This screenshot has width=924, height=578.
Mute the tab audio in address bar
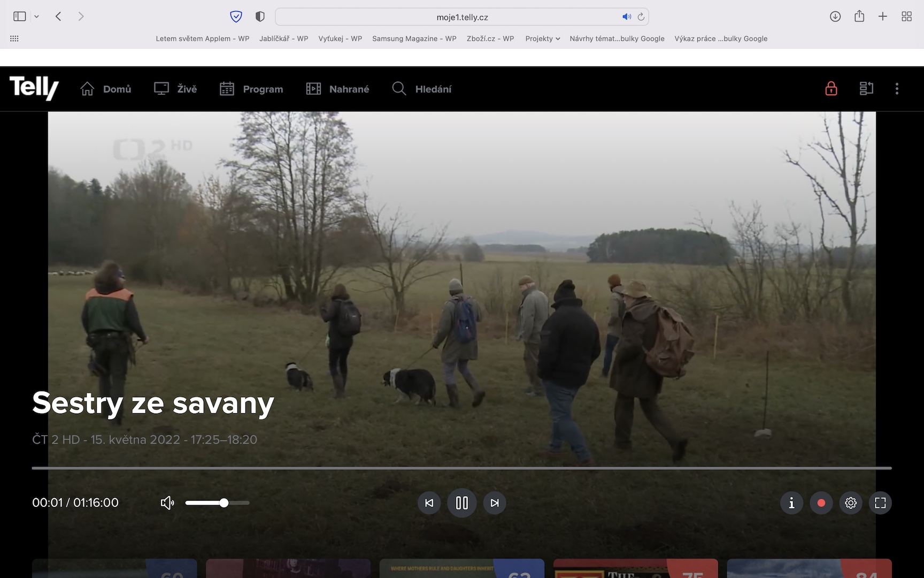(627, 17)
